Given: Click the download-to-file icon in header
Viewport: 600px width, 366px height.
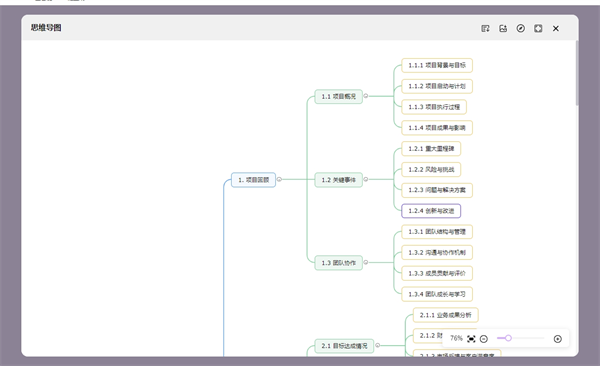Looking at the screenshot, I should tap(485, 28).
